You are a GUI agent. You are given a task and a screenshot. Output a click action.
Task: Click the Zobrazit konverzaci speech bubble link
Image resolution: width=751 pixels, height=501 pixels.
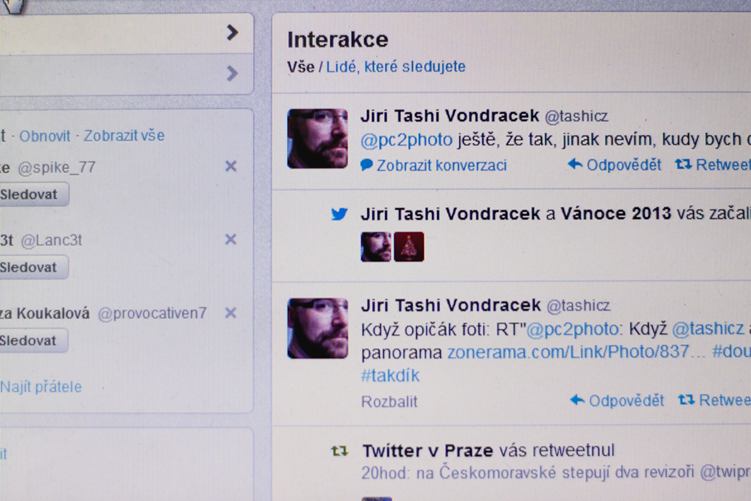(433, 165)
